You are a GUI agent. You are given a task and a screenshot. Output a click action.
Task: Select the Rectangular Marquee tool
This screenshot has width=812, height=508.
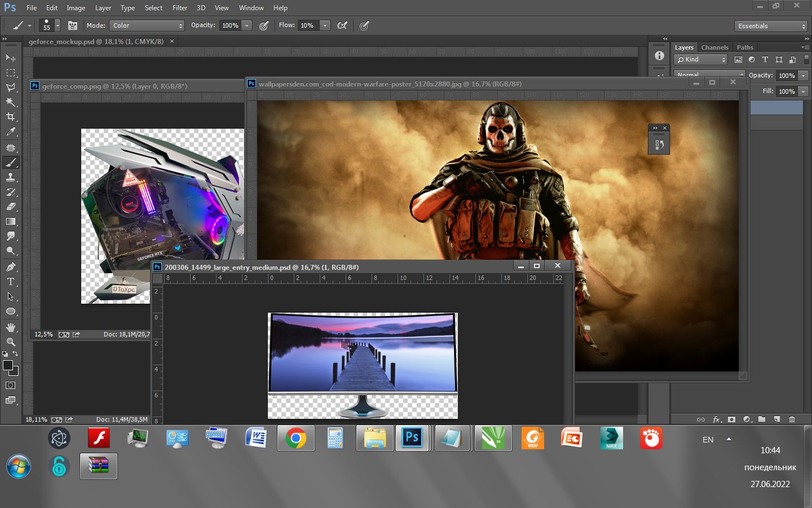(x=11, y=72)
